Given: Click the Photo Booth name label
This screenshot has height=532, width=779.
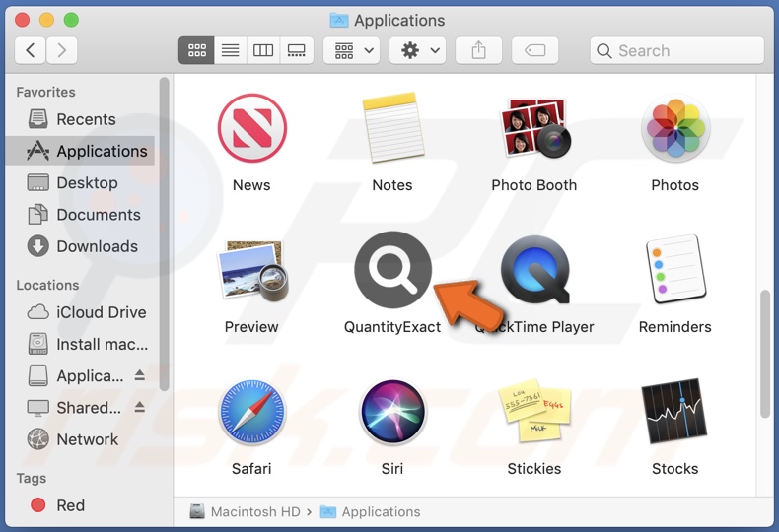Looking at the screenshot, I should (534, 185).
